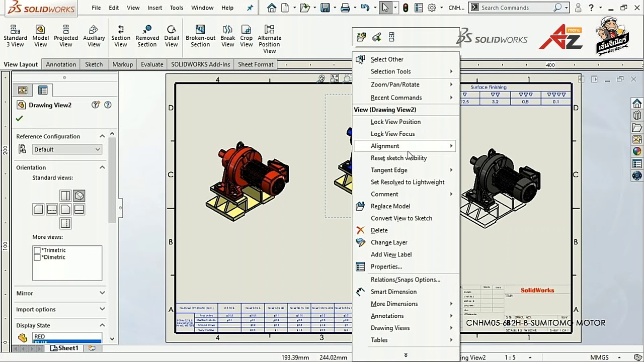The image size is (644, 362).
Task: Print the drawing
Action: click(345, 8)
